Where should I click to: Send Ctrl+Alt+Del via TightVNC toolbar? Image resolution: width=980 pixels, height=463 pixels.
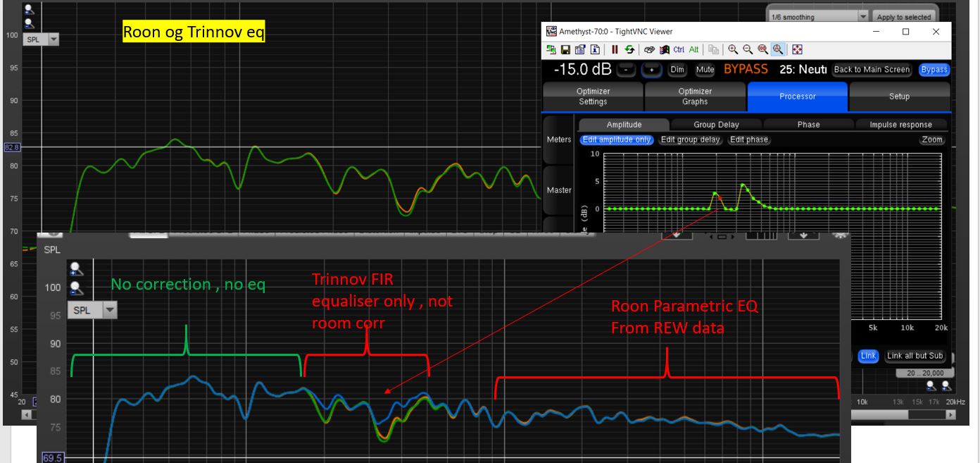649,49
